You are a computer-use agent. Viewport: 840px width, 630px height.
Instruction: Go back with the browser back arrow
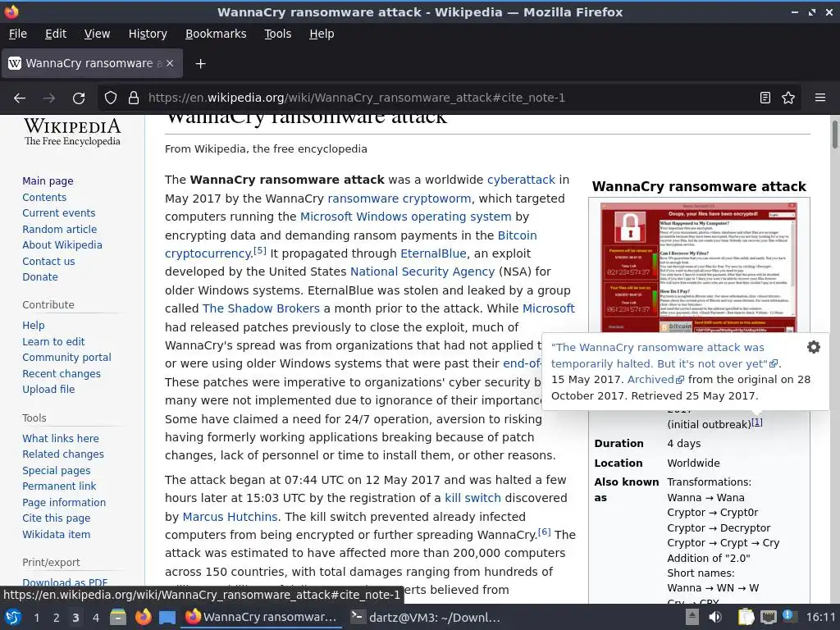pos(20,98)
